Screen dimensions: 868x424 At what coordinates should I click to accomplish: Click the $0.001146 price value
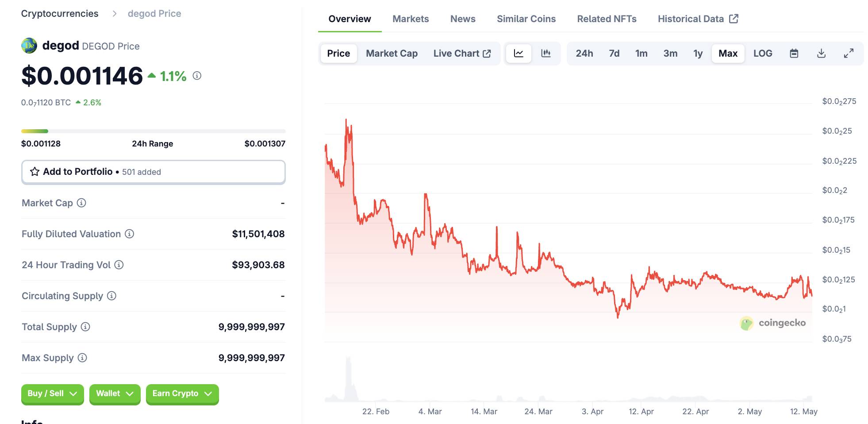[x=82, y=76]
